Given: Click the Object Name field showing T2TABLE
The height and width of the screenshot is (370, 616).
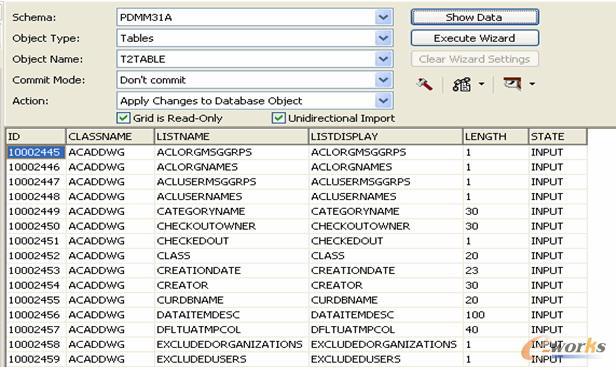Looking at the screenshot, I should 255,59.
